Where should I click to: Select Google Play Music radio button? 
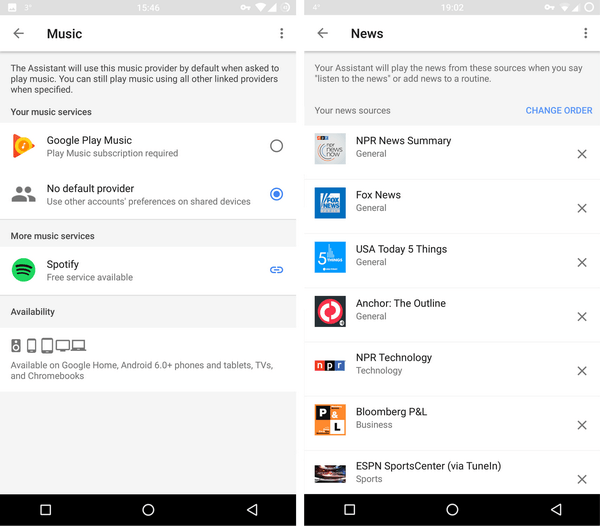(x=276, y=146)
